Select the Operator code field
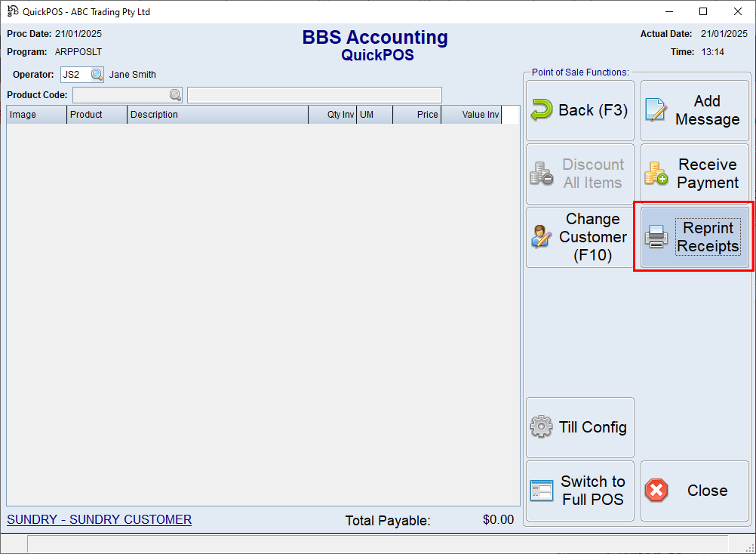This screenshot has height=554, width=756. pos(75,75)
